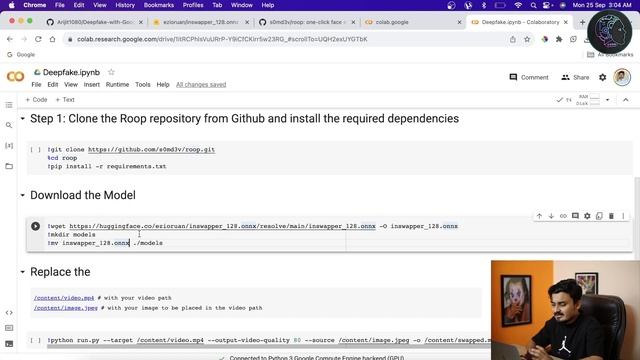Mirror cell in tab icon

tap(599, 216)
